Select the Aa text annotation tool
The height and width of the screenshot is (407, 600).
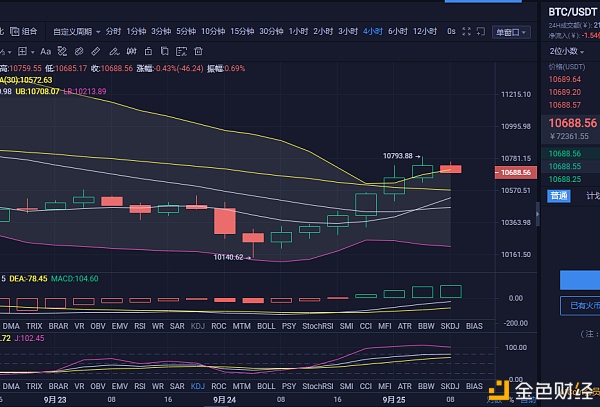(46, 51)
